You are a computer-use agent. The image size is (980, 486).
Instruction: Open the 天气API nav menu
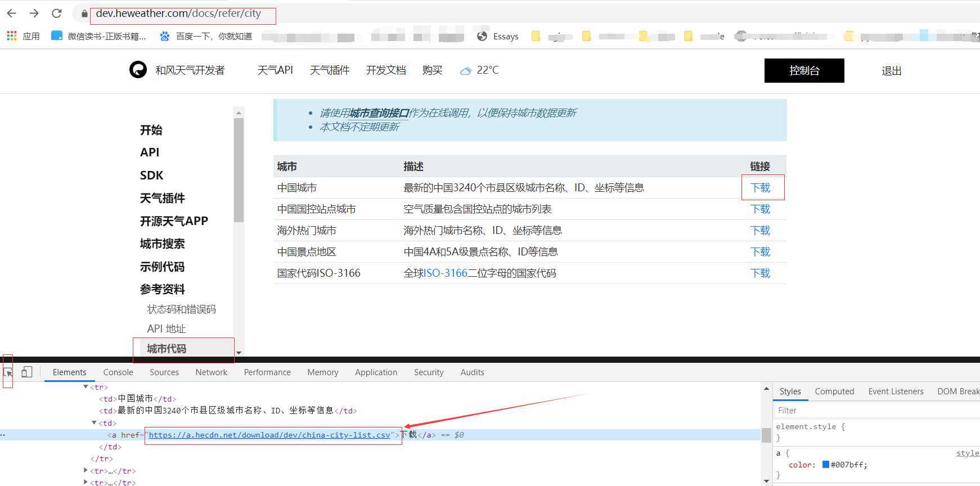coord(275,70)
